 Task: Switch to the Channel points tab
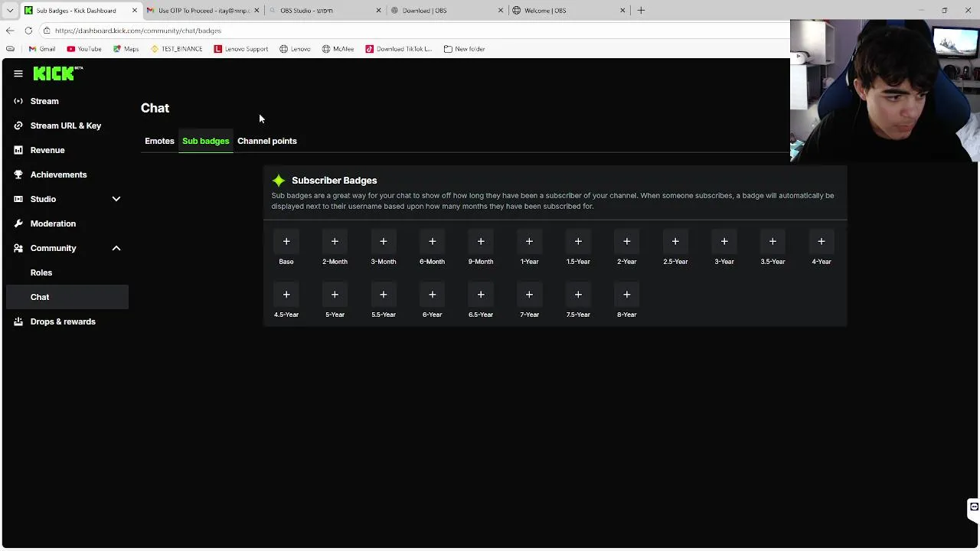(267, 141)
